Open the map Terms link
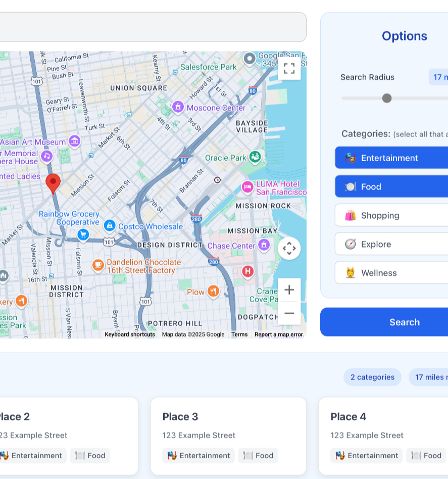The image size is (448, 479). tap(239, 334)
